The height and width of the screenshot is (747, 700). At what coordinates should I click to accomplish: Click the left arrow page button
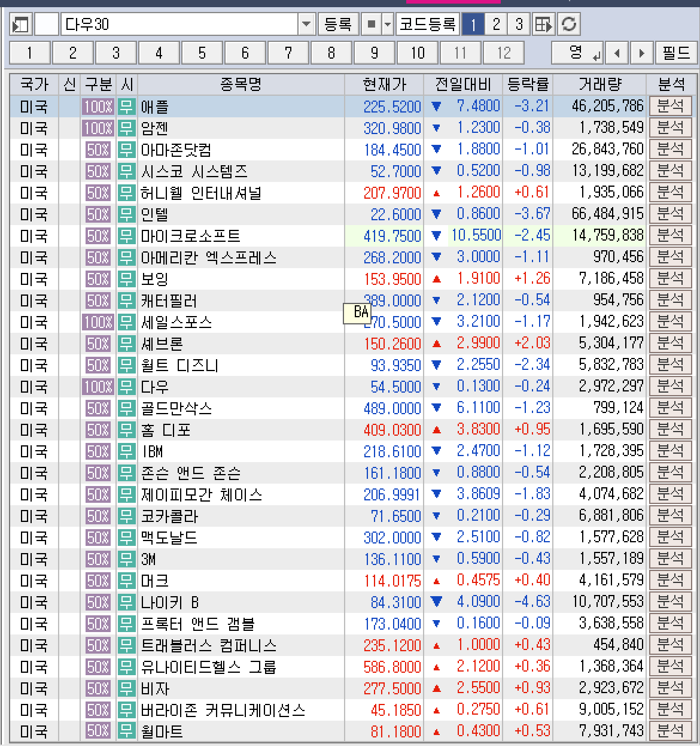617,53
